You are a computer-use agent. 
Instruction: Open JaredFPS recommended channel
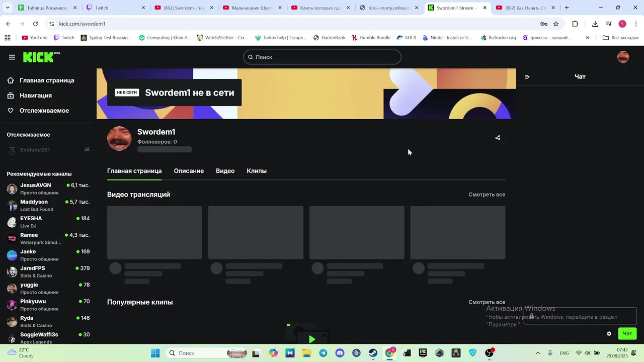(x=48, y=272)
